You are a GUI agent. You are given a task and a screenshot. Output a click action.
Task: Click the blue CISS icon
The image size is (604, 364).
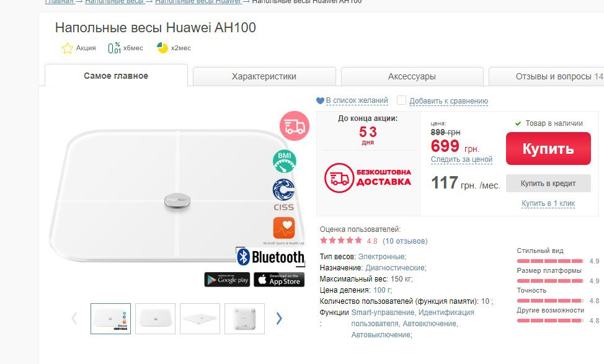pos(284,195)
